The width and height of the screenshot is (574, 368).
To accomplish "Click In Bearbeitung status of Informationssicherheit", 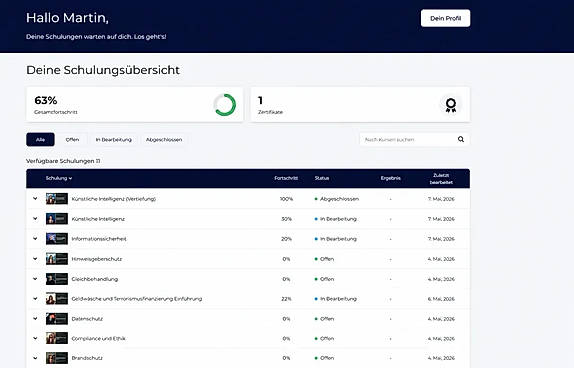I will [338, 239].
